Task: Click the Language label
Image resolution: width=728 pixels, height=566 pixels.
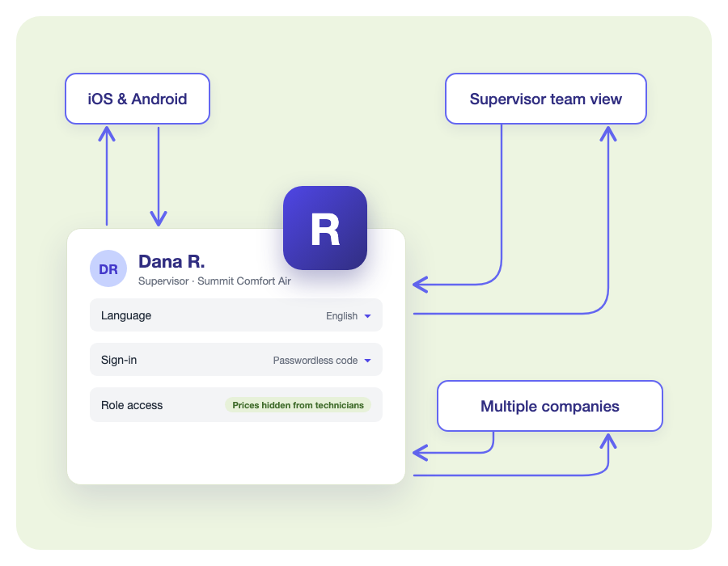Action: 126,315
